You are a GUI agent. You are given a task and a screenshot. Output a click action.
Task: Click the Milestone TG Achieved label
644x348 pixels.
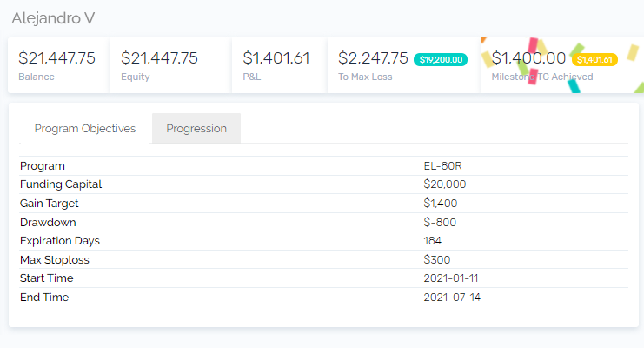[x=542, y=77]
